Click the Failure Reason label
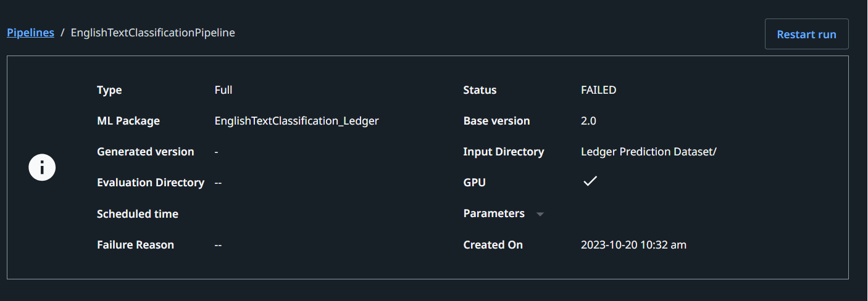The image size is (868, 301). point(135,245)
